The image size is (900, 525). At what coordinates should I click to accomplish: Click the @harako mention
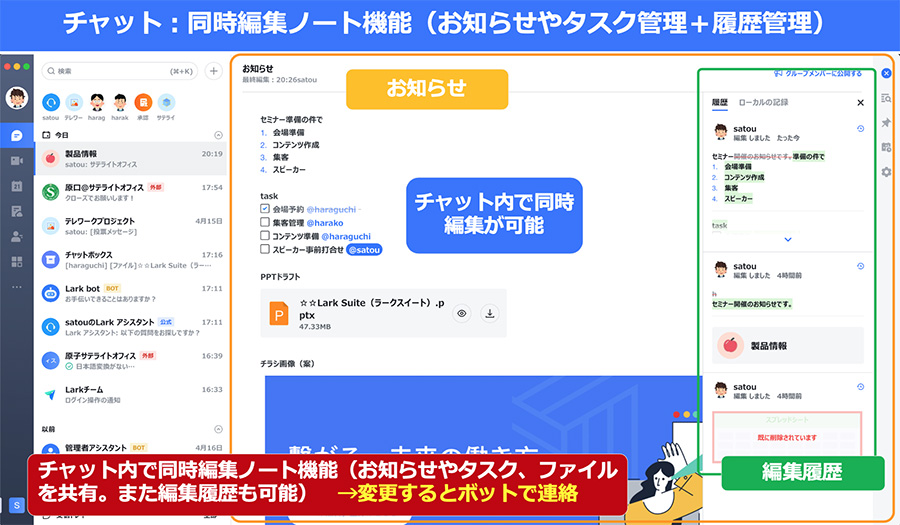click(x=325, y=223)
